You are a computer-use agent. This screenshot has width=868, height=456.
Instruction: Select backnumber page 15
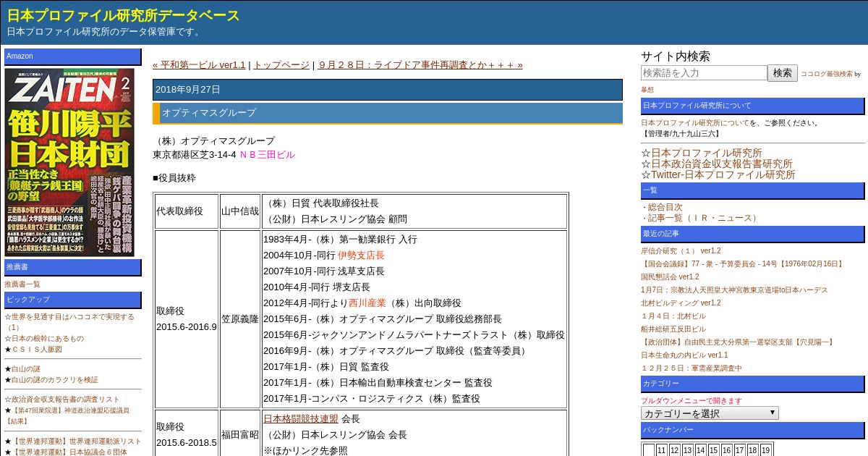click(714, 450)
